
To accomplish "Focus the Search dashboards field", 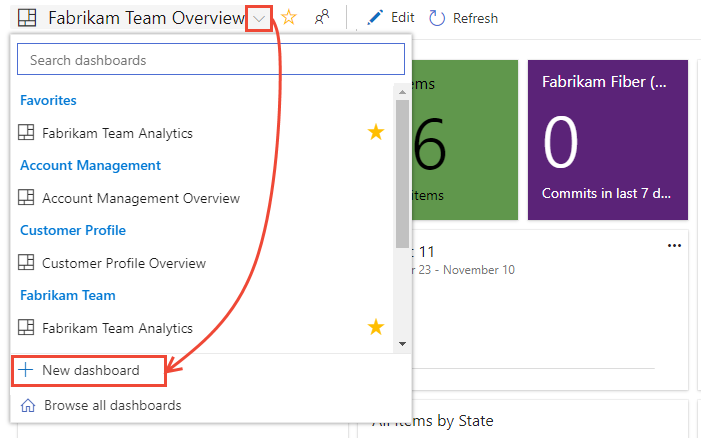I will point(211,59).
